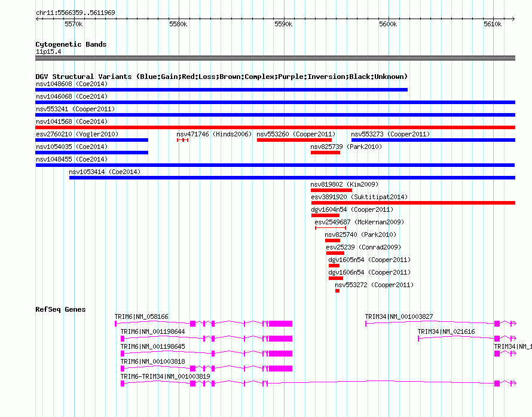Open dgv1605n54 (Cooper2011) label
This screenshot has width=532, height=417.
[369, 260]
